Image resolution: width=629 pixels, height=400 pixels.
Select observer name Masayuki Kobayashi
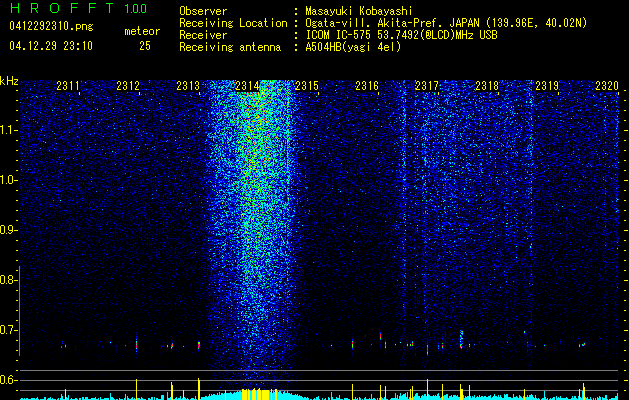pyautogui.click(x=359, y=11)
